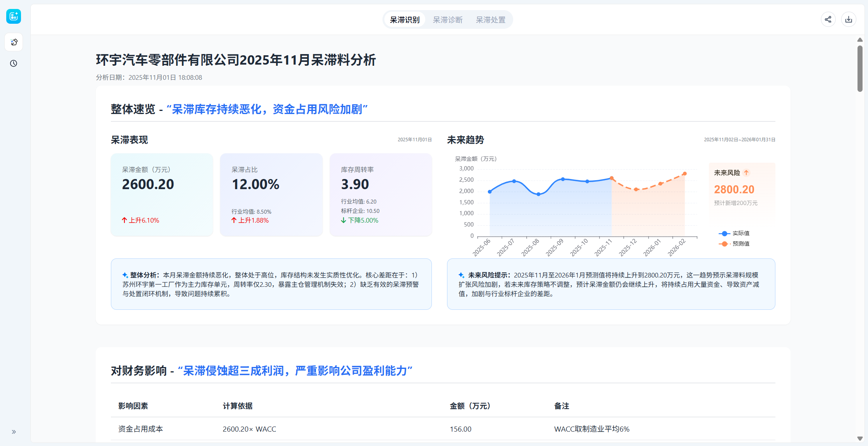Switch to the 呆滞诊断 tab
Screen dimensions: 868x446
(448, 20)
